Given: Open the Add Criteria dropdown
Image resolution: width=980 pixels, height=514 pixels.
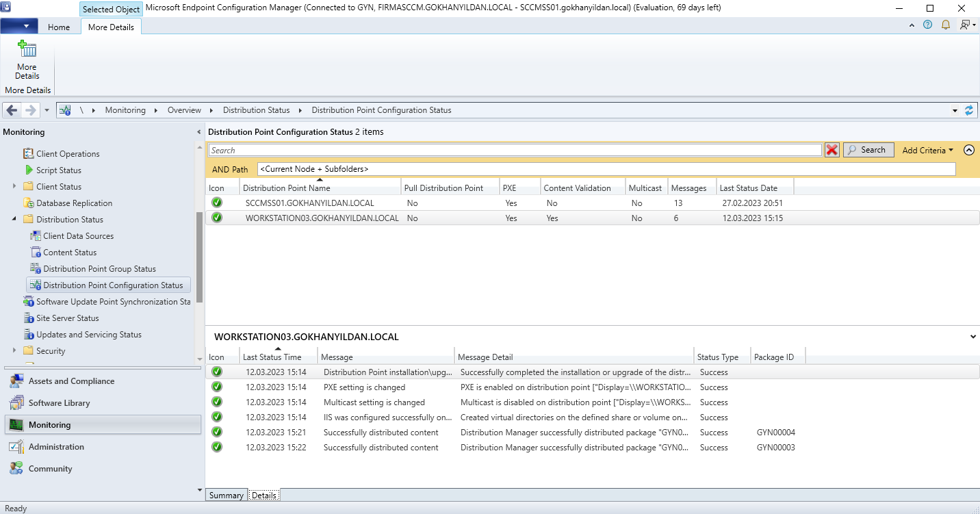Looking at the screenshot, I should pos(927,150).
